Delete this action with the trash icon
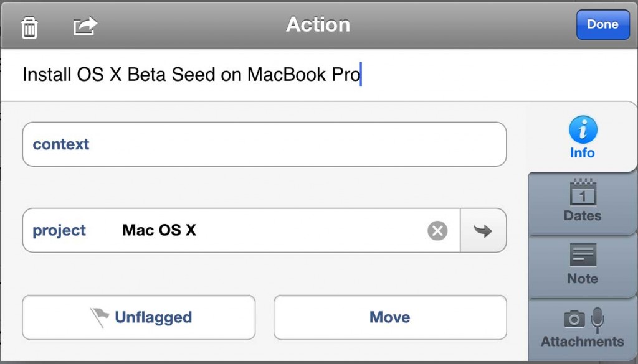The height and width of the screenshot is (364, 638). click(x=29, y=27)
